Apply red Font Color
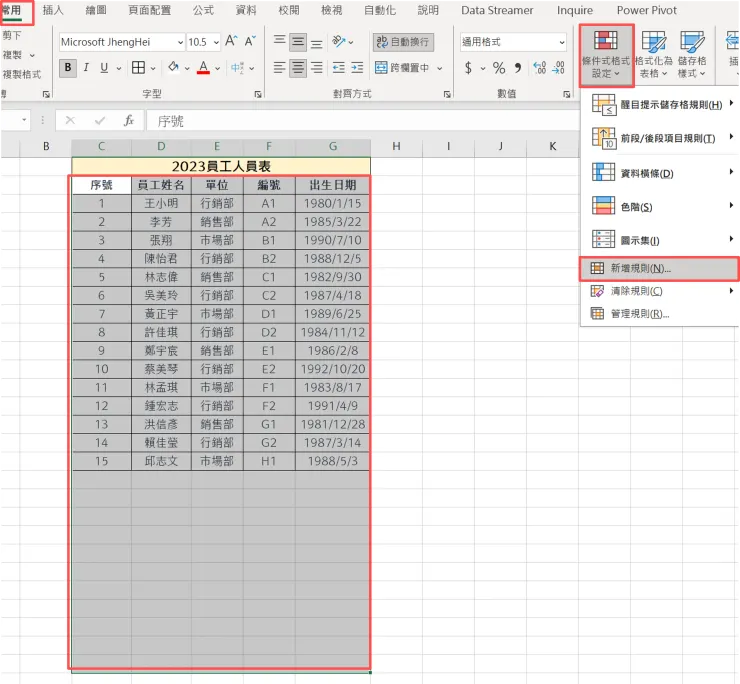Viewport: 740px width, 684px height. click(x=203, y=68)
